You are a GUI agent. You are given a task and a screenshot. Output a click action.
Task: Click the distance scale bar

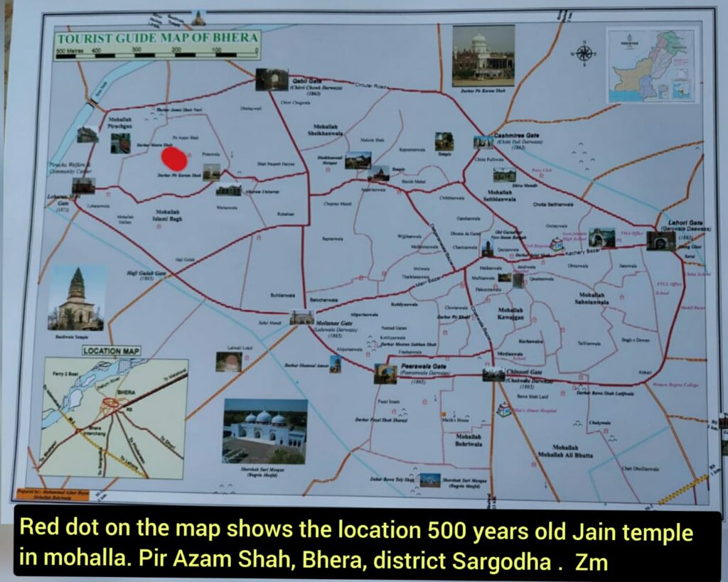156,52
